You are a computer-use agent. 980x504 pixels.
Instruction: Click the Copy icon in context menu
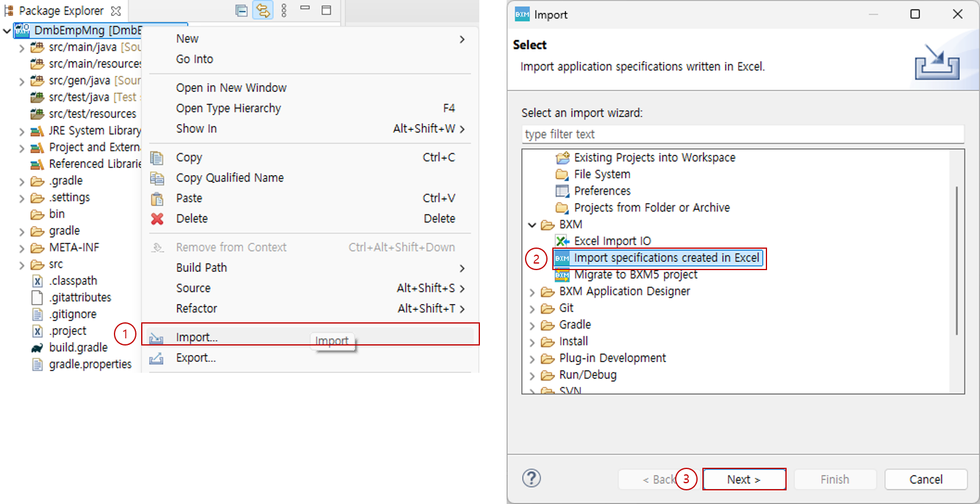pyautogui.click(x=157, y=158)
